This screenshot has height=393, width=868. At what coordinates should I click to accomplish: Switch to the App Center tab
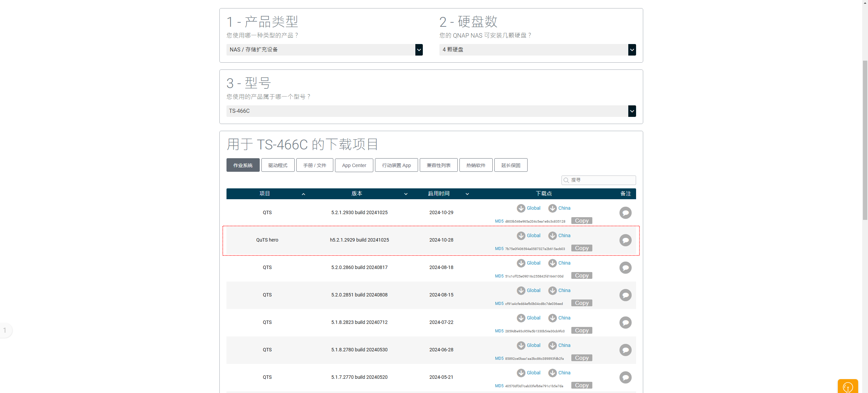[x=354, y=165]
